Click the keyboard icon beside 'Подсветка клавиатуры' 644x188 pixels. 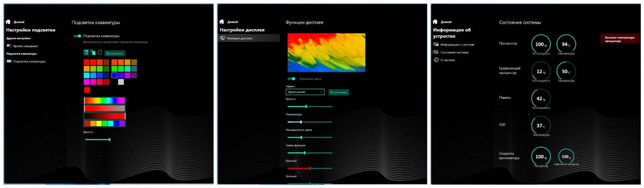[9, 61]
